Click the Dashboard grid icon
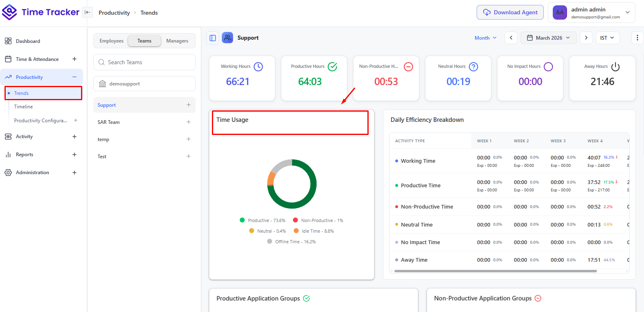Image resolution: width=644 pixels, height=312 pixels. (8, 41)
